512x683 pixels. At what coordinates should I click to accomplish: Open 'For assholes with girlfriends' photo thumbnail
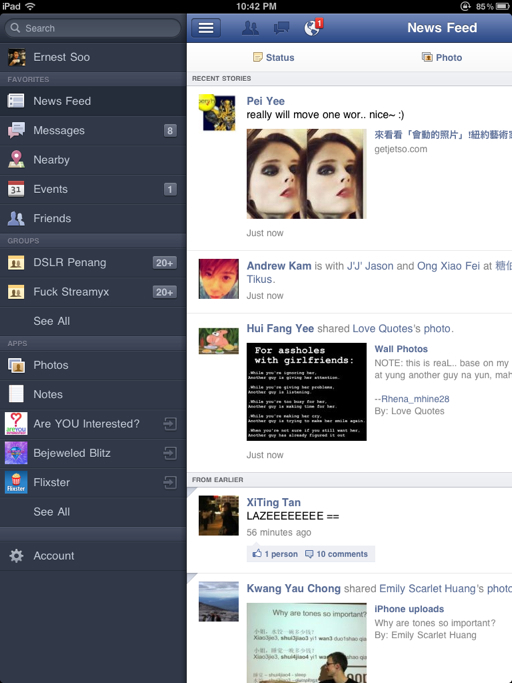(x=306, y=392)
